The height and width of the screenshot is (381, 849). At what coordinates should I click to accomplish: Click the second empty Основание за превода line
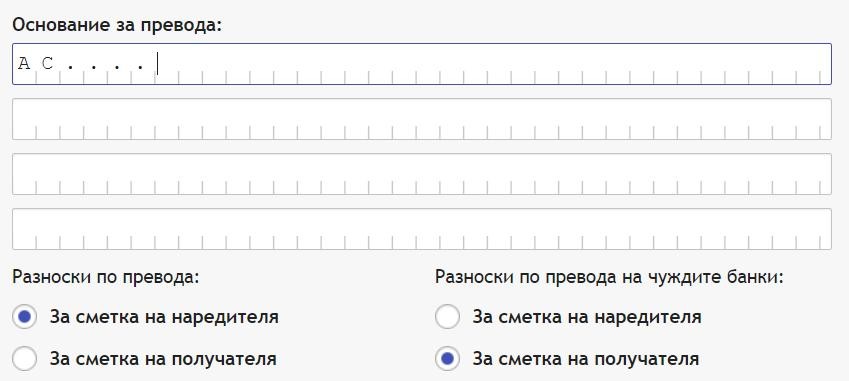(x=421, y=119)
